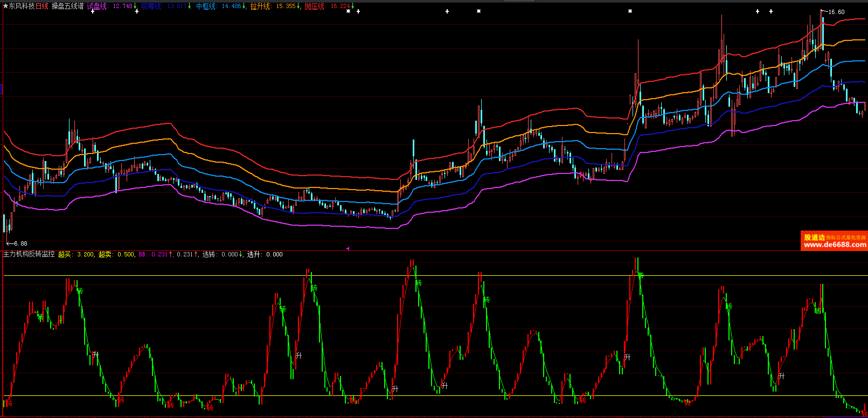Click the leftmost 升 signal in the indicator panel

96,355
